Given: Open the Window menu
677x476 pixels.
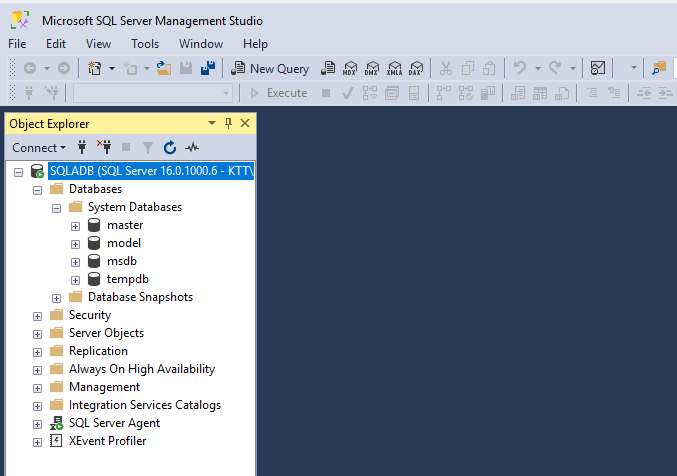Looking at the screenshot, I should coord(201,44).
